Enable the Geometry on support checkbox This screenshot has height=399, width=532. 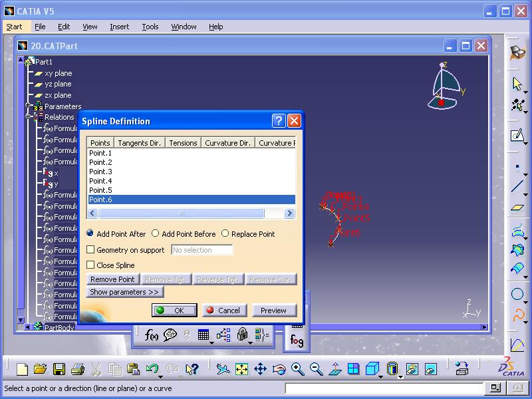(91, 250)
